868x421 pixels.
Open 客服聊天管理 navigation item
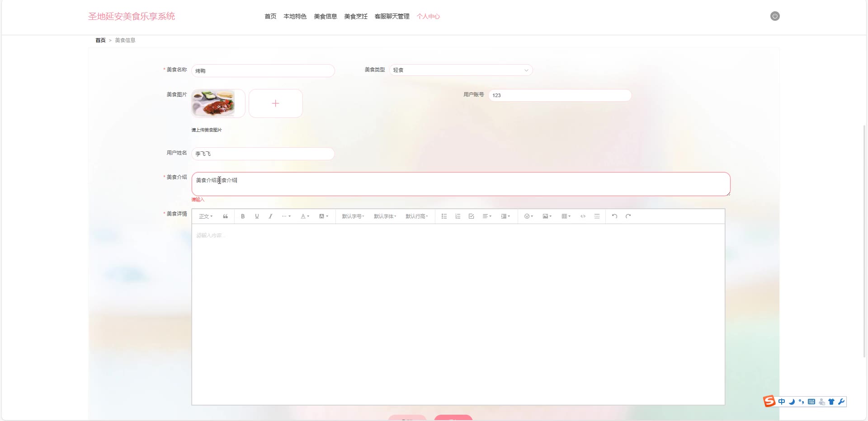392,16
